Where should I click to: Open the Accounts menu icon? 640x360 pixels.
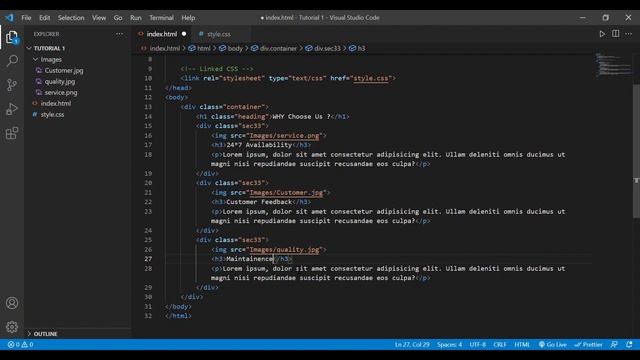pos(12,303)
